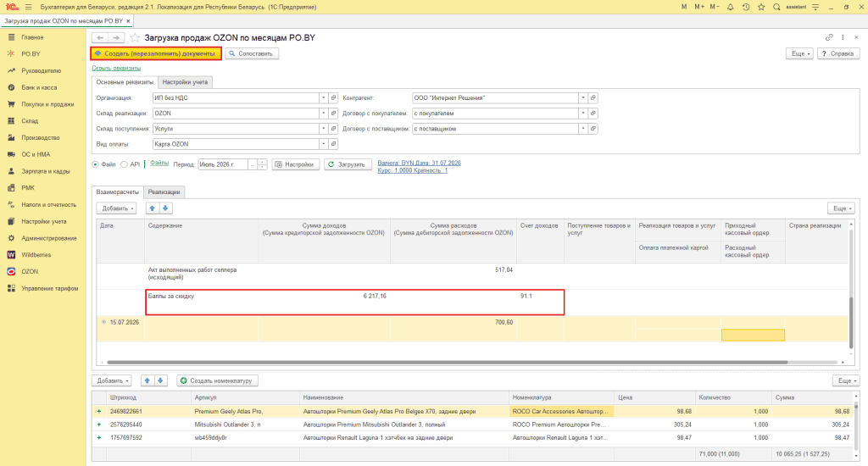868x466 pixels.
Task: Copy the link to this form via the chain icon
Action: [829, 37]
